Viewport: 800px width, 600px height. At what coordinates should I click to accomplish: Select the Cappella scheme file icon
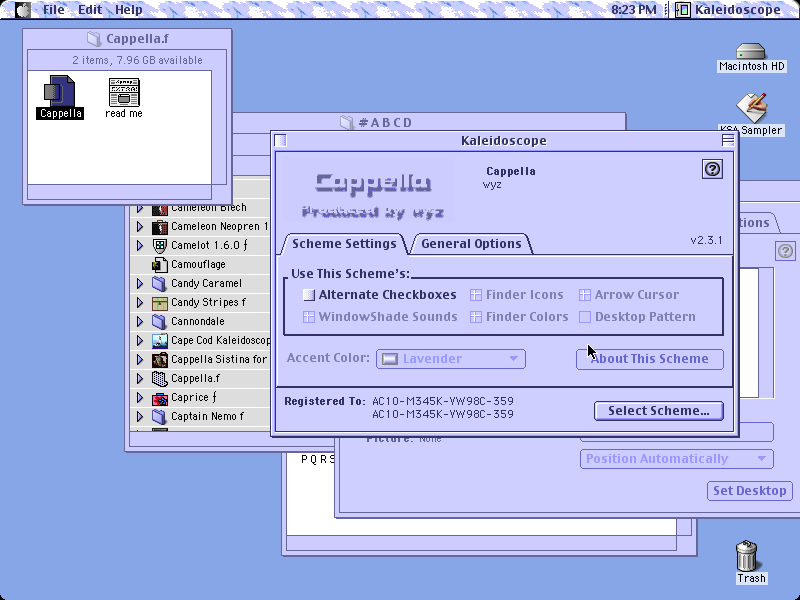60,90
